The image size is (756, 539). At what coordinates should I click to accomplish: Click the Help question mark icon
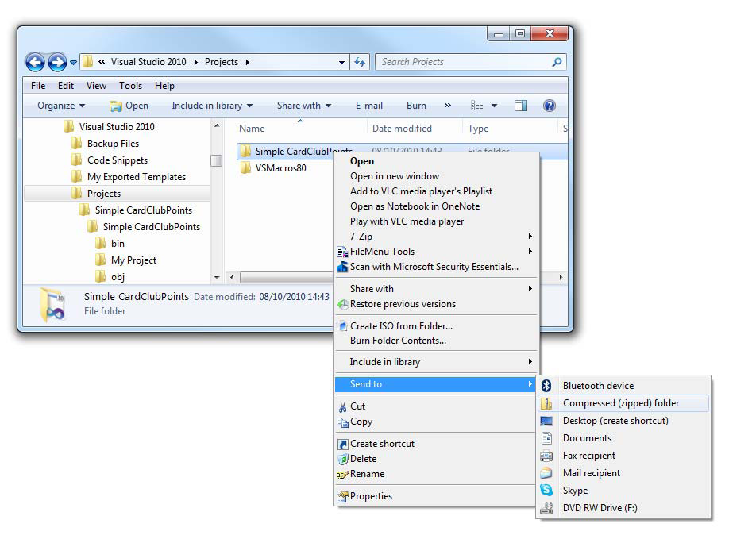549,106
